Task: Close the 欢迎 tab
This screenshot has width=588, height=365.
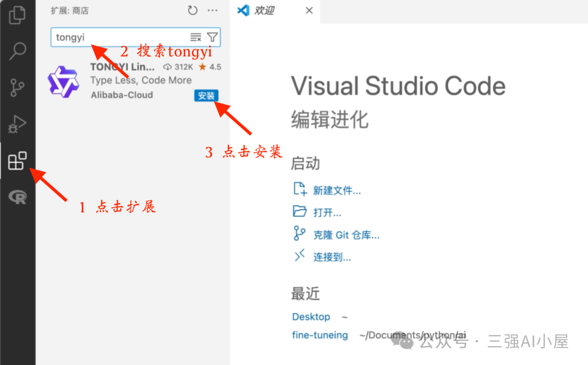Action: 309,11
